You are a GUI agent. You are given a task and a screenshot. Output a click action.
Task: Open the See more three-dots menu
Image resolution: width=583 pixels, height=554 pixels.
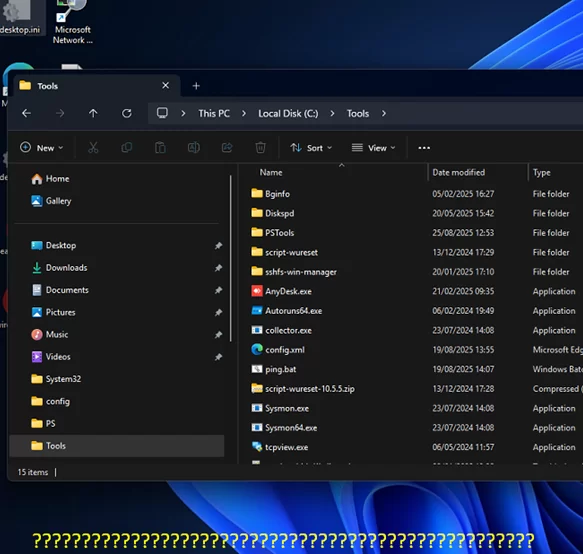[x=424, y=148]
